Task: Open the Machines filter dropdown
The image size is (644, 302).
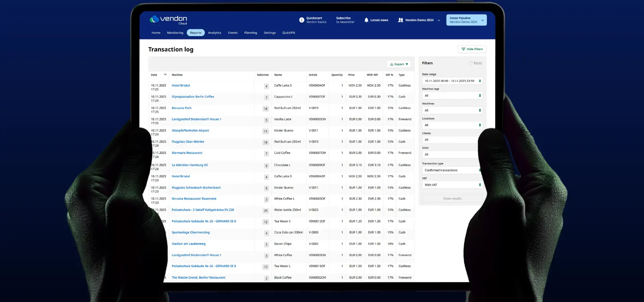Action: click(452, 110)
